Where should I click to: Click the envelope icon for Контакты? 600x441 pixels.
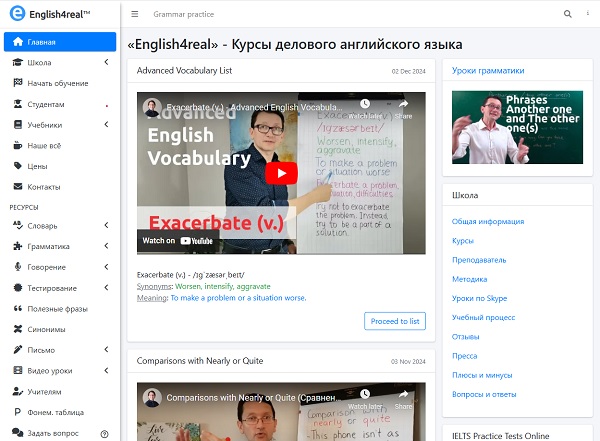(x=18, y=186)
